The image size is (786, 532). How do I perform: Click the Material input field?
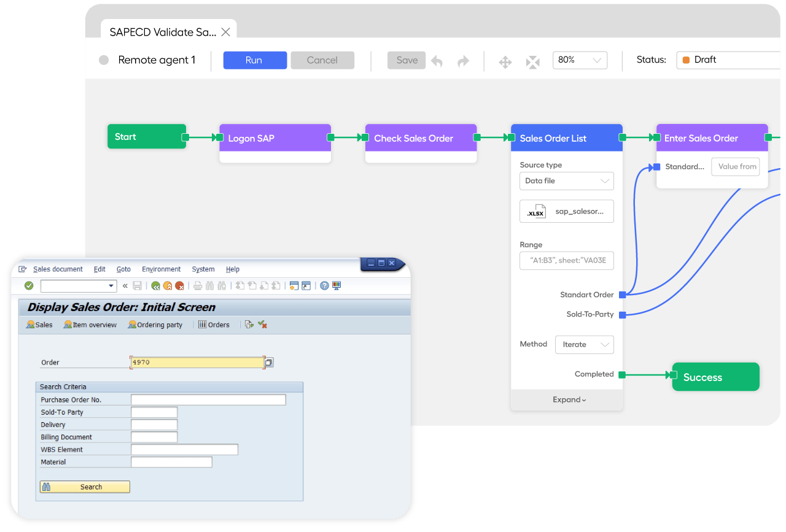(x=171, y=462)
